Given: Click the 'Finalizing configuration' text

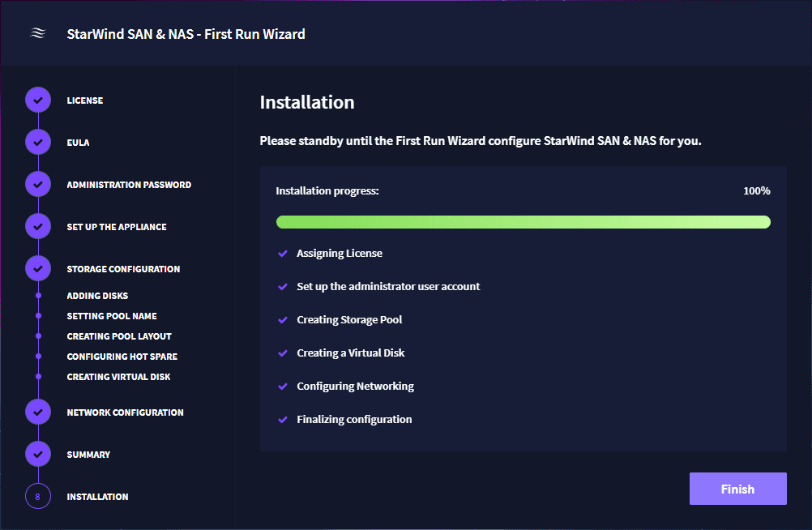Looking at the screenshot, I should pyautogui.click(x=354, y=419).
